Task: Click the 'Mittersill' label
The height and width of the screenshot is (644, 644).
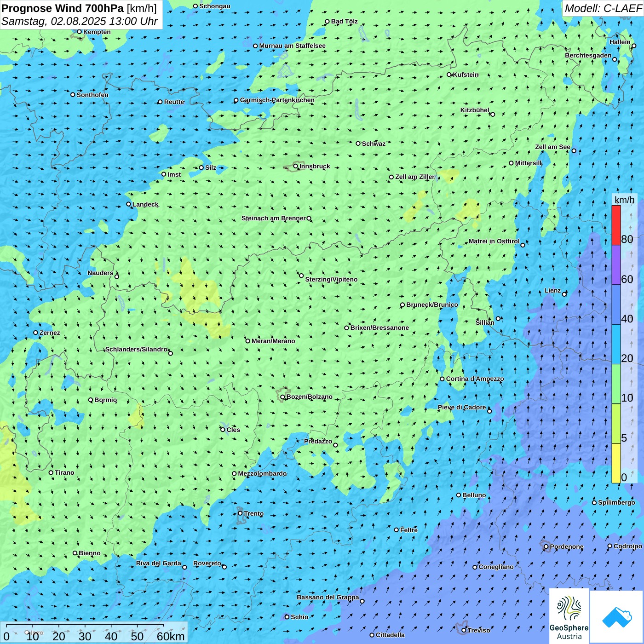Action: 529,163
